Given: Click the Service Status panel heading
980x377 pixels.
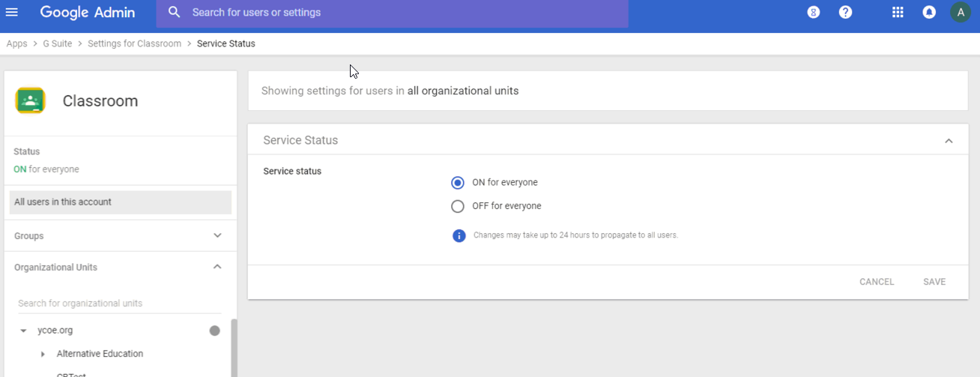Looking at the screenshot, I should coord(300,140).
